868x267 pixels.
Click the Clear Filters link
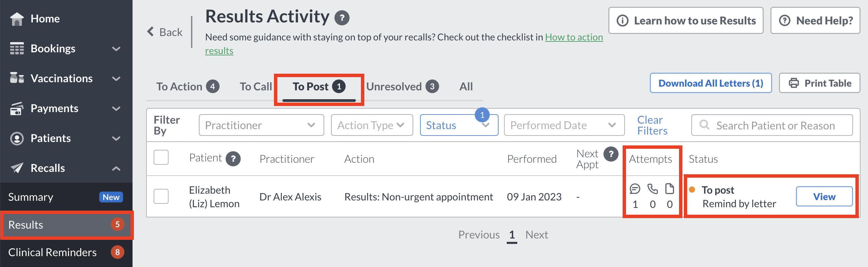[652, 125]
